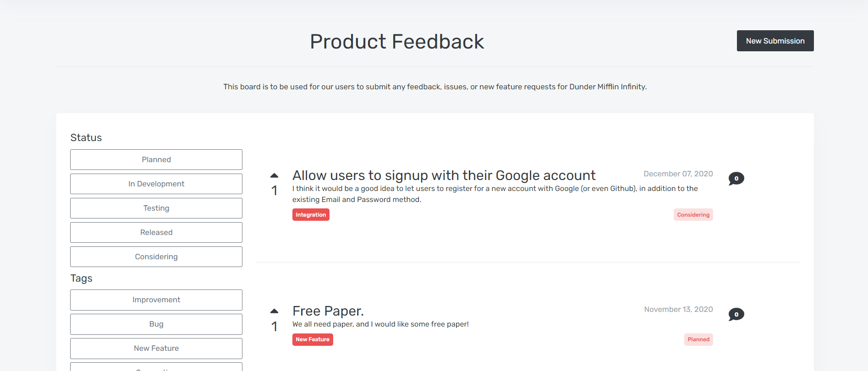This screenshot has width=868, height=371.
Task: Click the Considering status badge on post
Action: point(693,215)
